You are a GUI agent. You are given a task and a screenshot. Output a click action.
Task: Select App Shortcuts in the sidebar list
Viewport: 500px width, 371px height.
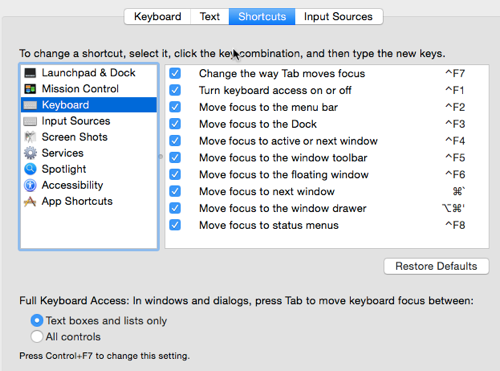89,201
